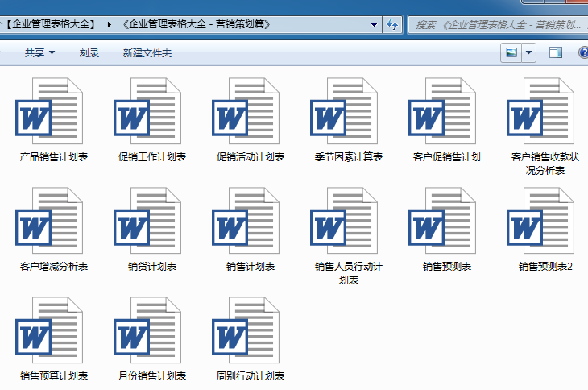Viewport: 588px width, 390px height.
Task: Open the address bar history dropdown
Action: (374, 25)
